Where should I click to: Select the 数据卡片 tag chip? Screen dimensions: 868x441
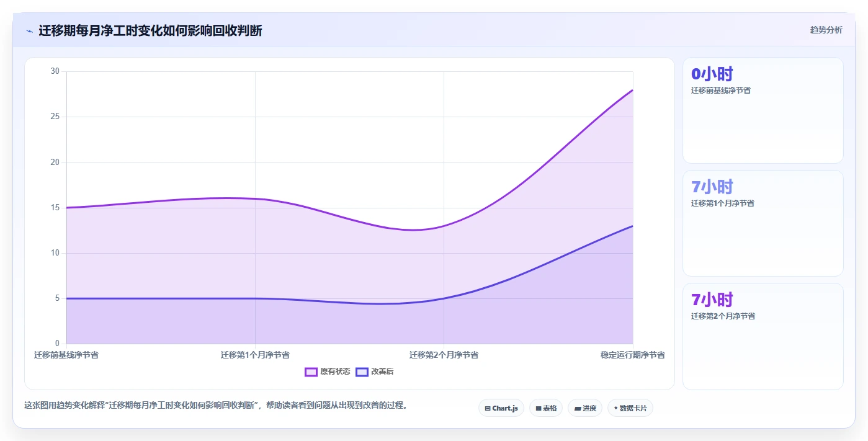(630, 408)
